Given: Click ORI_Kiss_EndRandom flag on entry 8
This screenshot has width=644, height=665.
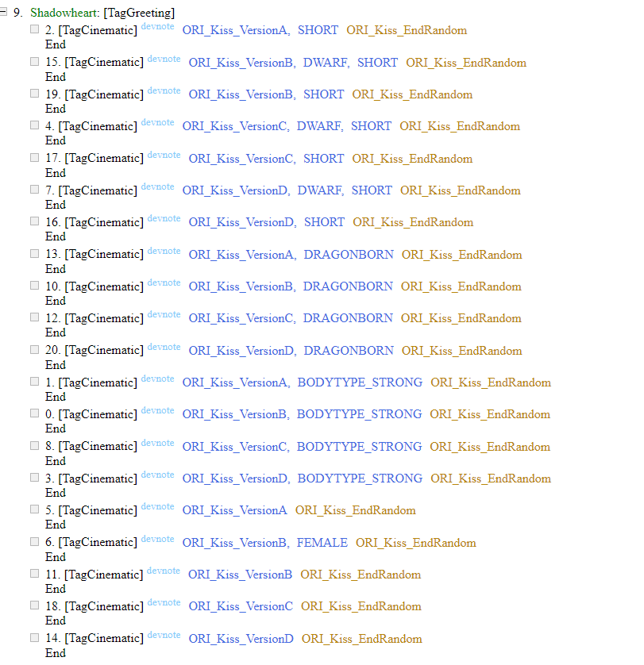Looking at the screenshot, I should (490, 447).
